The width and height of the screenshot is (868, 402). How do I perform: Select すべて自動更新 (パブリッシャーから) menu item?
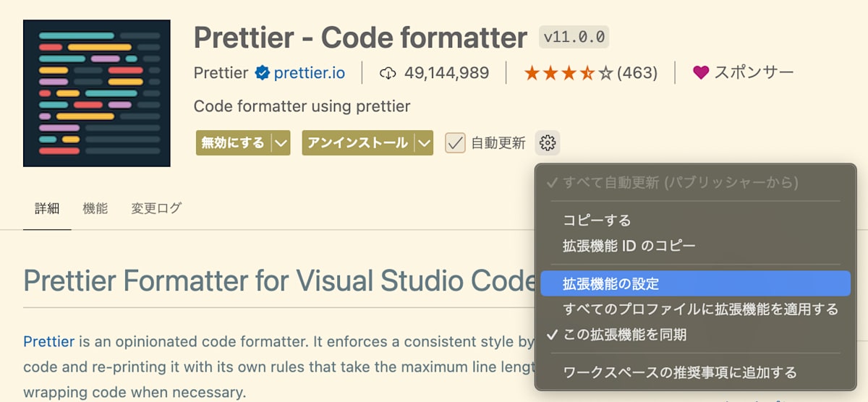tap(695, 182)
